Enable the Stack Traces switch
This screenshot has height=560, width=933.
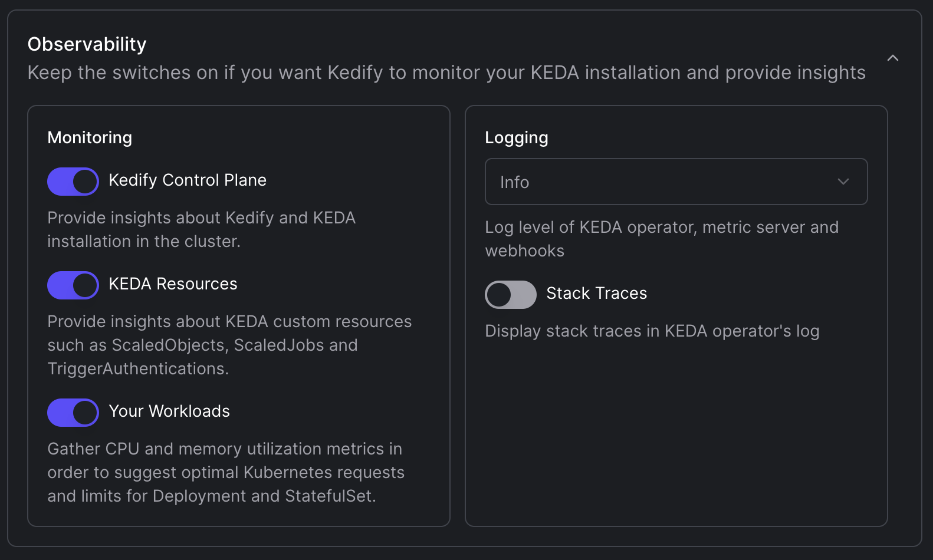point(511,294)
